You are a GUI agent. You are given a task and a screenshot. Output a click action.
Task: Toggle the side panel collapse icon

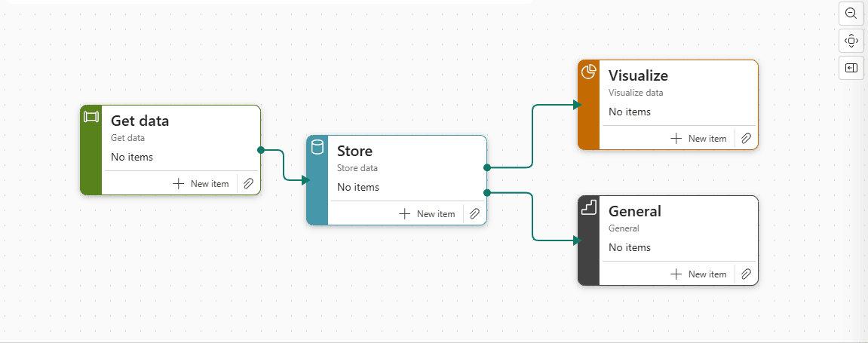(851, 68)
